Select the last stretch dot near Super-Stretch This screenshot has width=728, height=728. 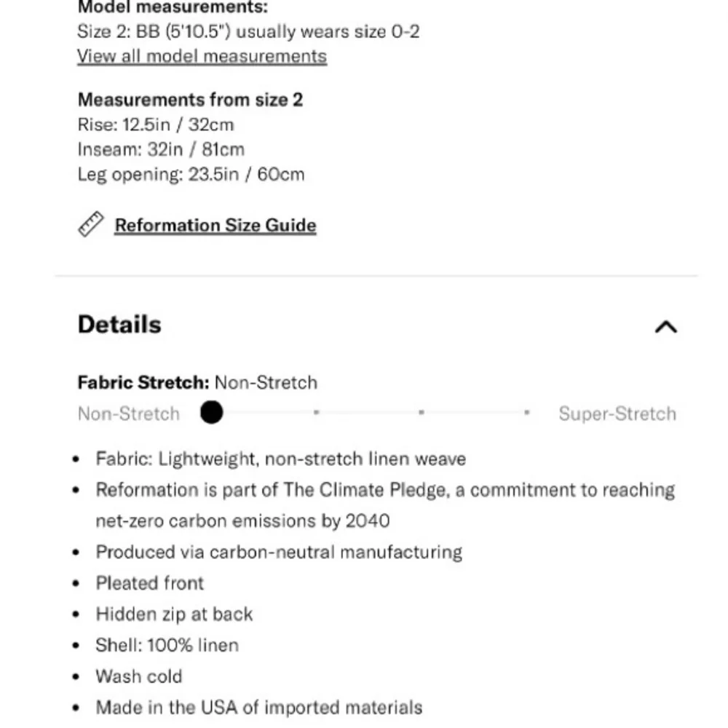click(526, 412)
